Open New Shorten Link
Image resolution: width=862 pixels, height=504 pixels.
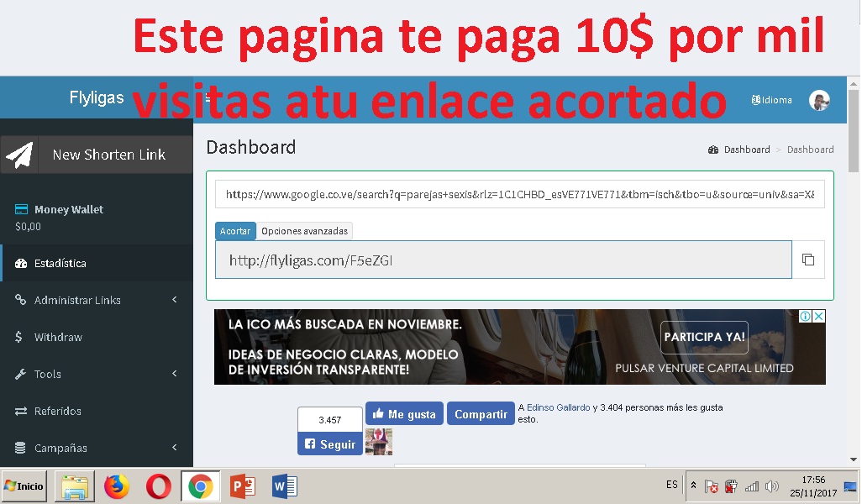(97, 155)
